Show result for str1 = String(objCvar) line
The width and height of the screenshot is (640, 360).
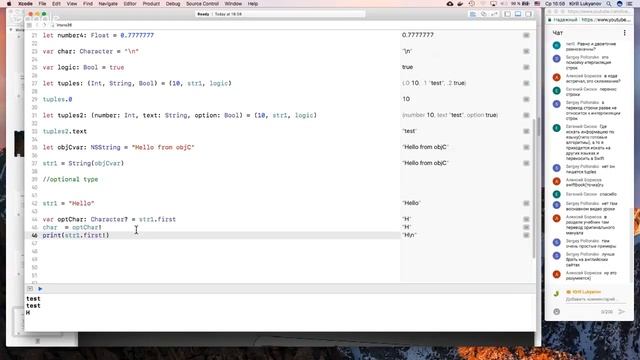tap(527, 163)
